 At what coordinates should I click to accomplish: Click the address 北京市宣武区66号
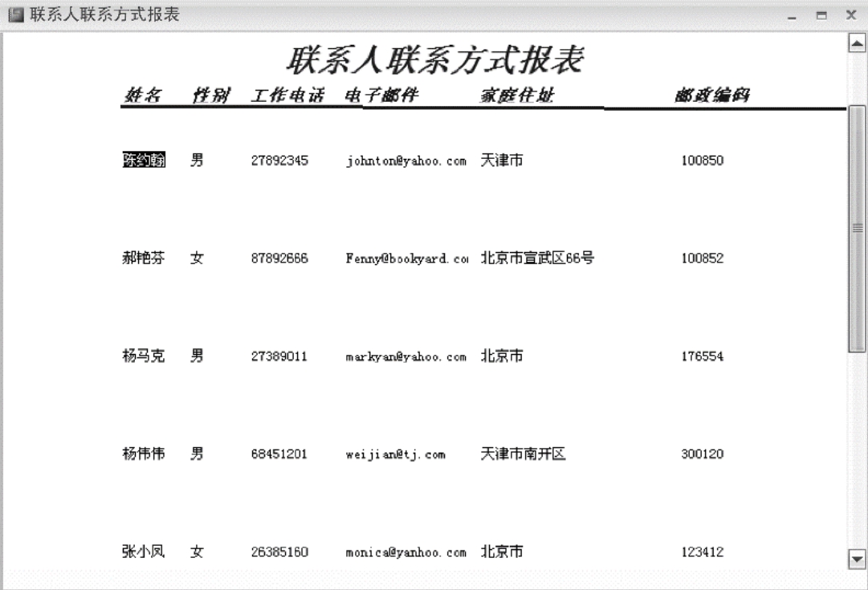click(x=537, y=258)
